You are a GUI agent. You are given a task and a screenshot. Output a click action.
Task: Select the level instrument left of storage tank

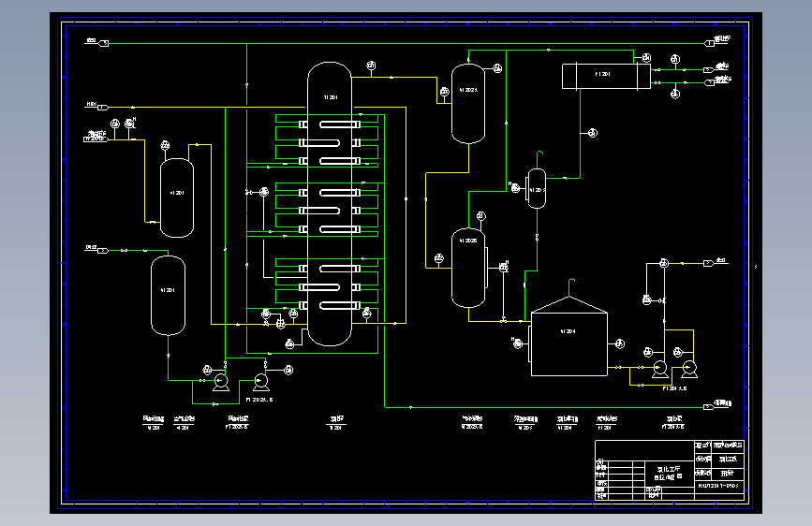point(518,343)
